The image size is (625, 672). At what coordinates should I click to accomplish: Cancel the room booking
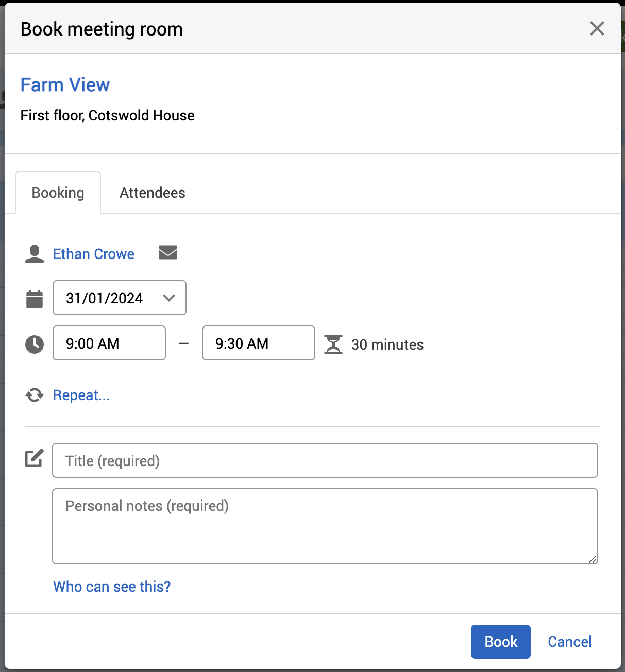[x=569, y=642]
